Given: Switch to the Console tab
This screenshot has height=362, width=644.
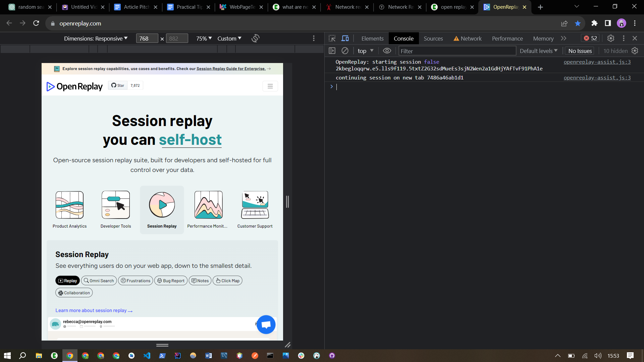Looking at the screenshot, I should (404, 39).
